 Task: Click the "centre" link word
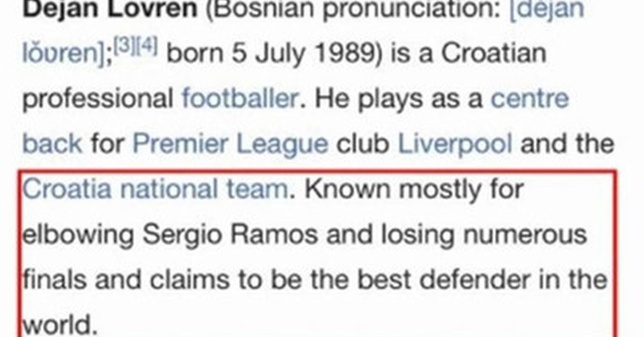tap(529, 98)
